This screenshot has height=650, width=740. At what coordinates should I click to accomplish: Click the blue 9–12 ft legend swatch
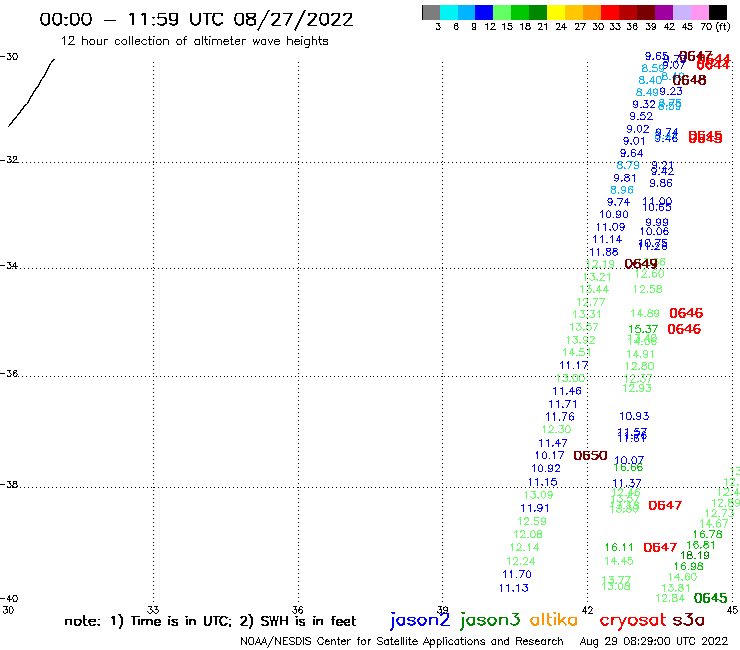coord(484,12)
